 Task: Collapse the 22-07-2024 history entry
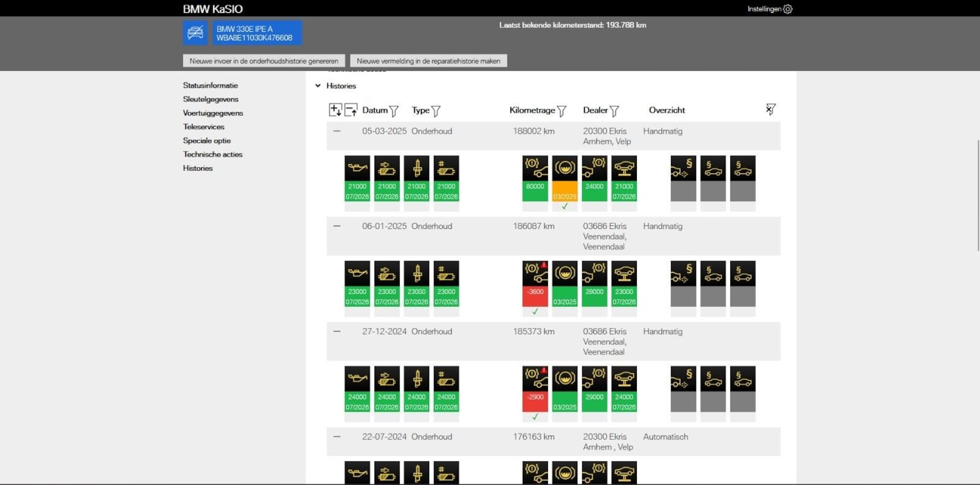coord(337,437)
